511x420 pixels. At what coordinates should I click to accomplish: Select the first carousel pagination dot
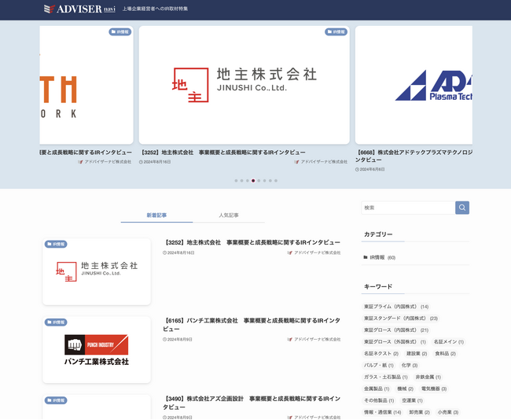pos(236,181)
